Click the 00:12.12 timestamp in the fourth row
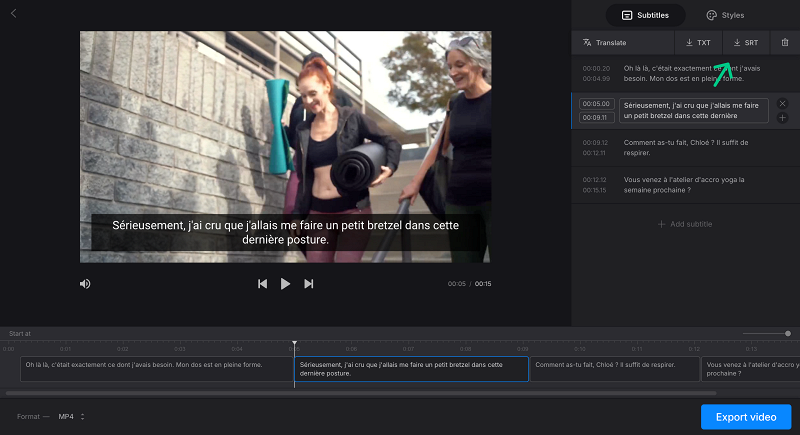This screenshot has width=800, height=435. tap(595, 180)
